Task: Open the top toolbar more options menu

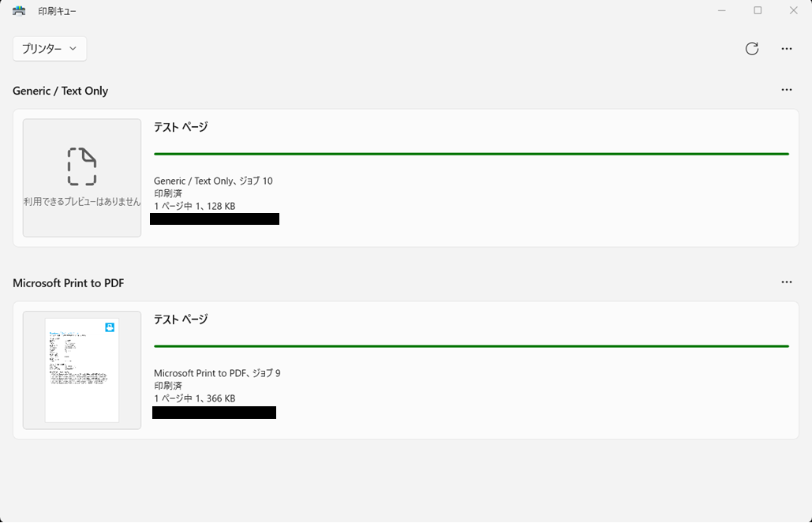Action: 786,49
